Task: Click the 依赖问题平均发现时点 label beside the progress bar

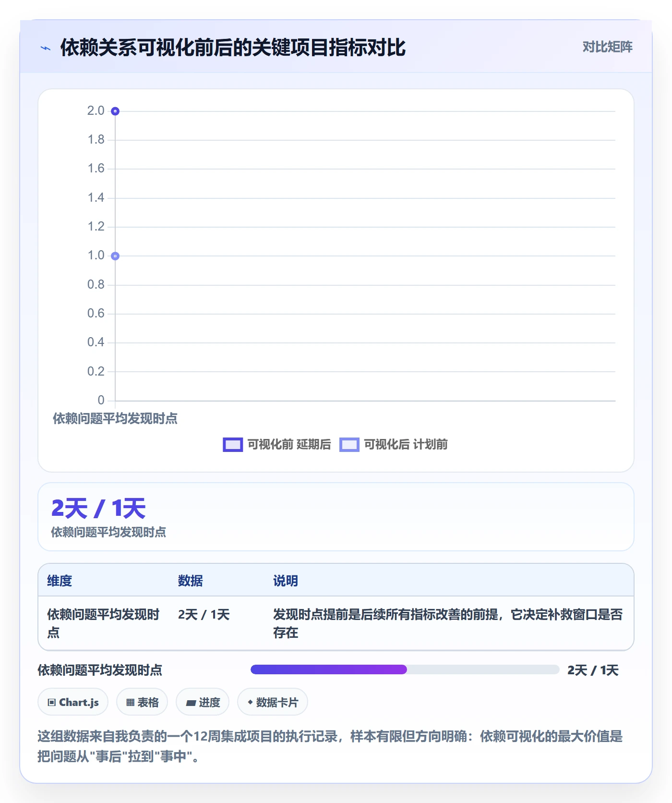Action: click(x=100, y=670)
